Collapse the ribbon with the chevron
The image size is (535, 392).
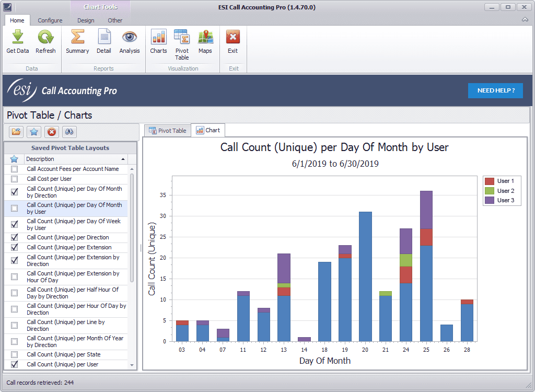(525, 20)
